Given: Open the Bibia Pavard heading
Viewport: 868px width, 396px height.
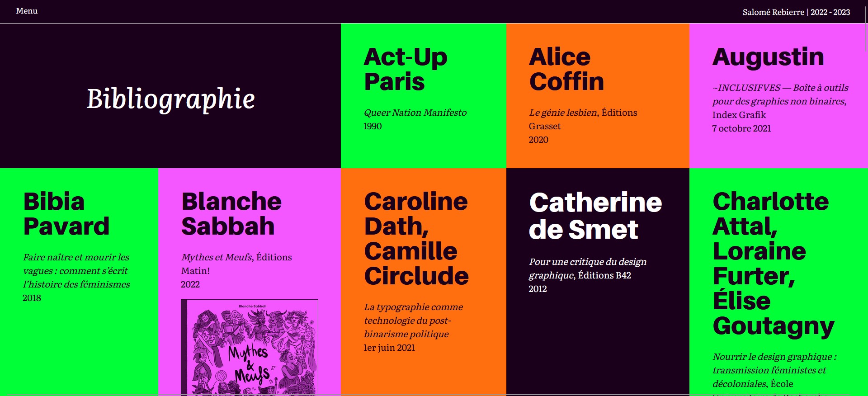Looking at the screenshot, I should pos(66,214).
